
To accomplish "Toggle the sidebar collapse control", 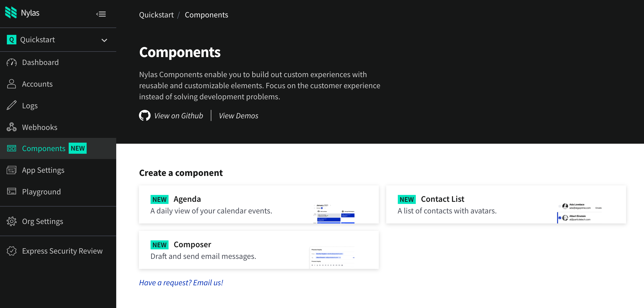I will [x=101, y=14].
